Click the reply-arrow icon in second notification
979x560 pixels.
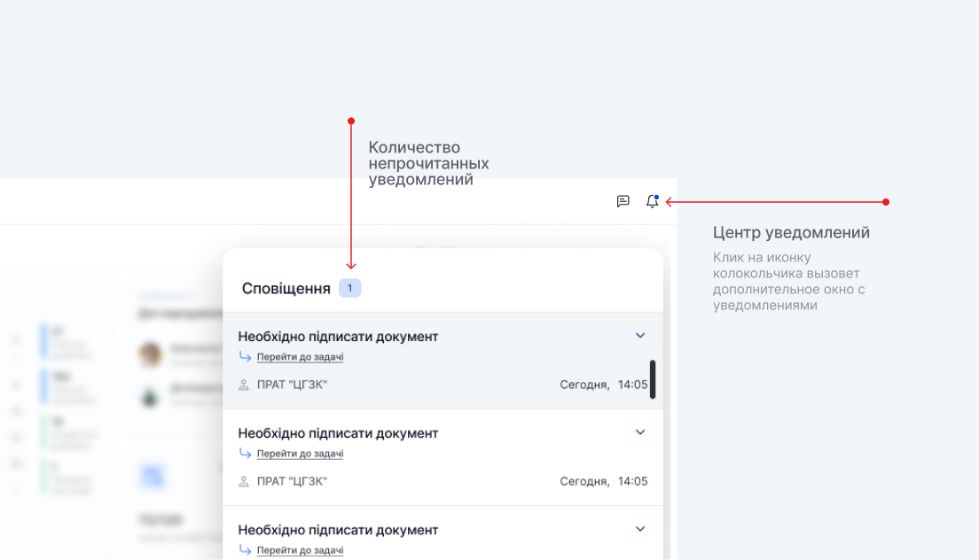246,454
